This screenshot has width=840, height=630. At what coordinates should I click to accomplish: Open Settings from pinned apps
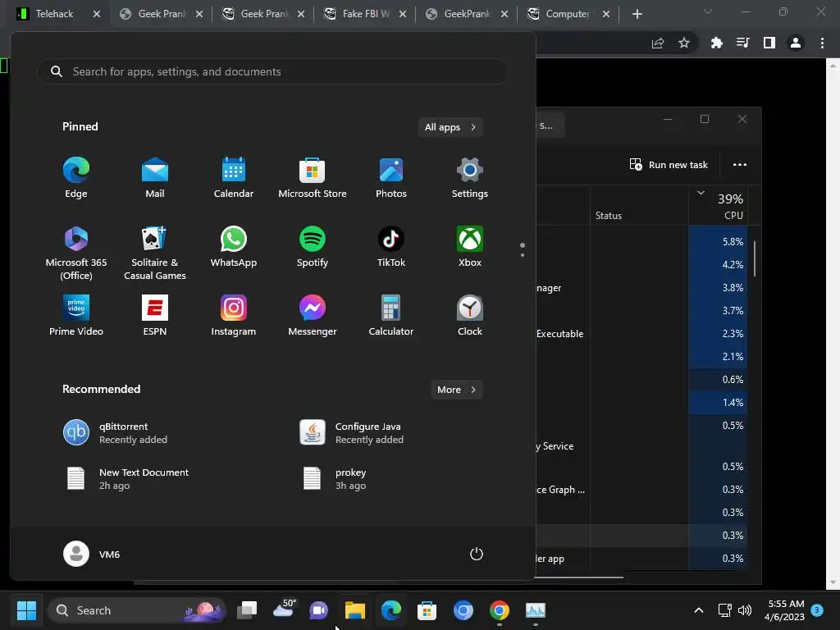pos(470,178)
